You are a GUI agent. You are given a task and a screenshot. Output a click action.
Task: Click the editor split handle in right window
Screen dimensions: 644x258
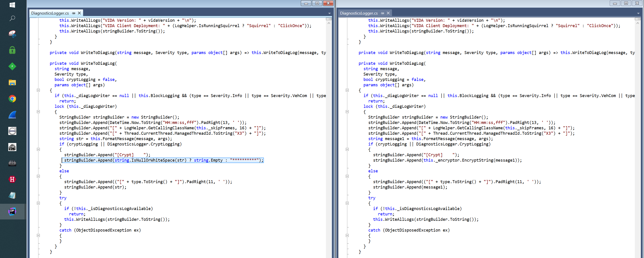click(x=637, y=19)
